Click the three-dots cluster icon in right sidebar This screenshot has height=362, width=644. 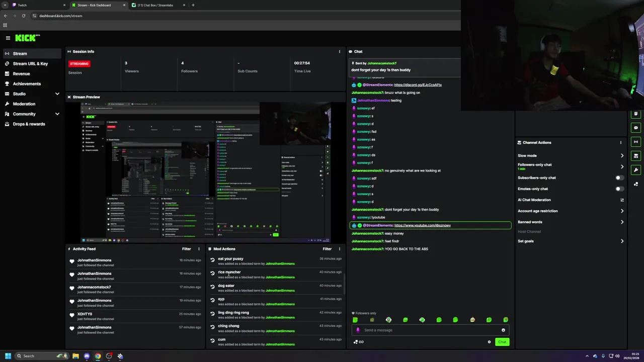[x=636, y=184]
